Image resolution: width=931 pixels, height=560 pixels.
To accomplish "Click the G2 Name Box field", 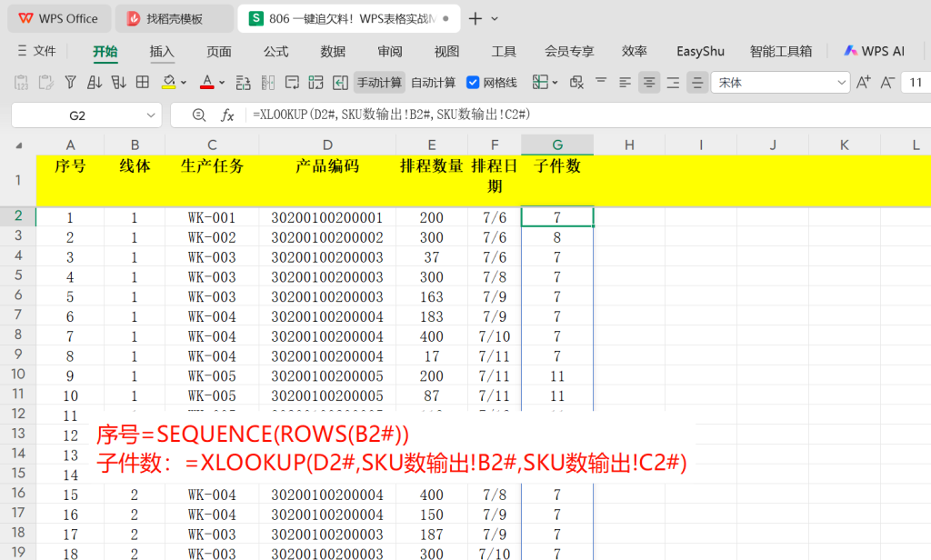I will [77, 115].
